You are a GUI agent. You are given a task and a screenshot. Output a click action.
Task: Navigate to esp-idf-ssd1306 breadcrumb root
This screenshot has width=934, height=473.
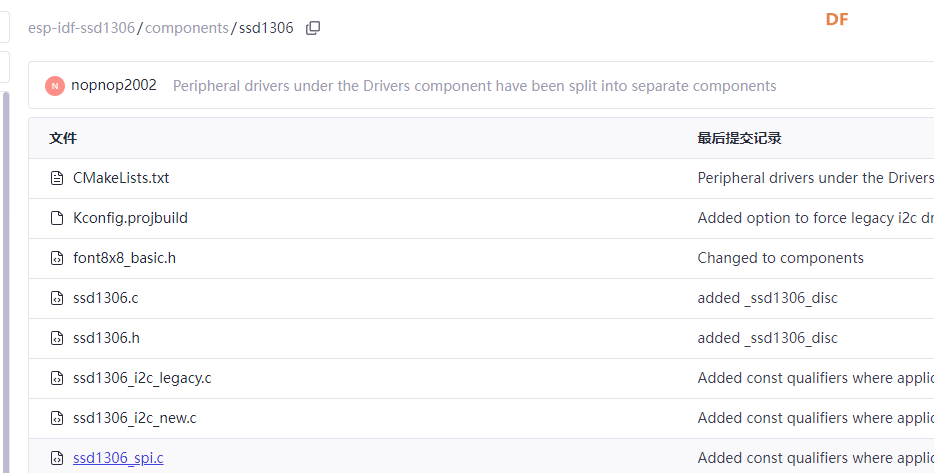click(x=81, y=28)
